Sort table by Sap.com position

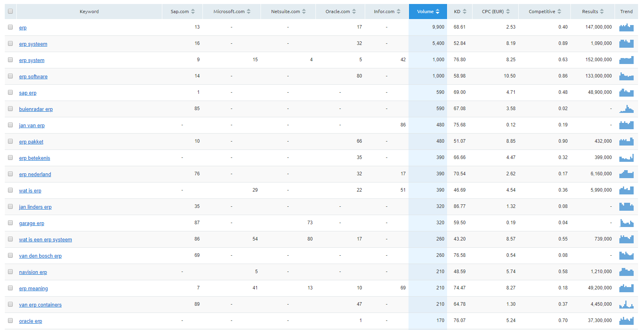click(x=183, y=12)
